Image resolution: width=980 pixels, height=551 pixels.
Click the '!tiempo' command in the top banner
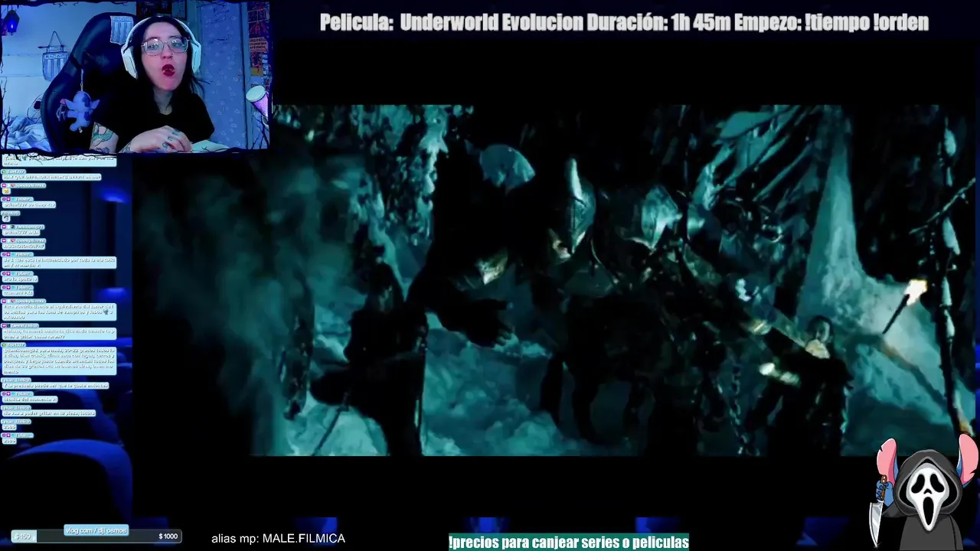pos(836,23)
